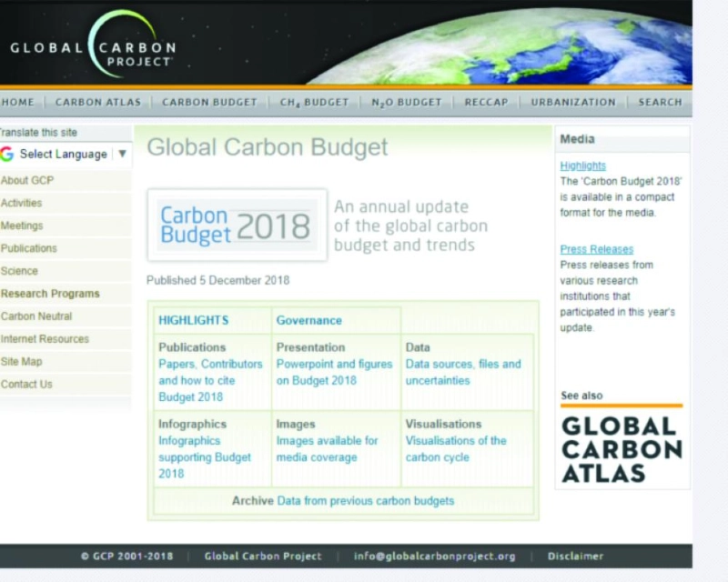Click the Disclaimer link in the footer
The height and width of the screenshot is (582, 728).
(x=575, y=556)
